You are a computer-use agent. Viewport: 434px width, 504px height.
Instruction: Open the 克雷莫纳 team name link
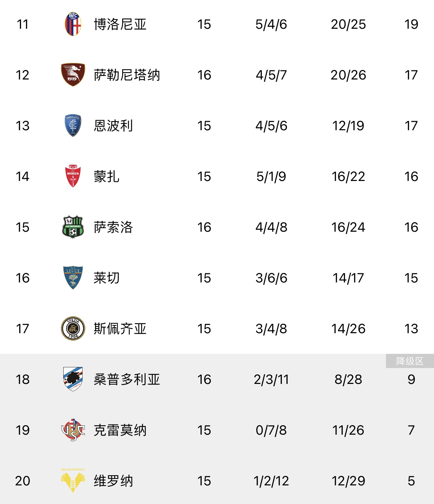pos(120,430)
